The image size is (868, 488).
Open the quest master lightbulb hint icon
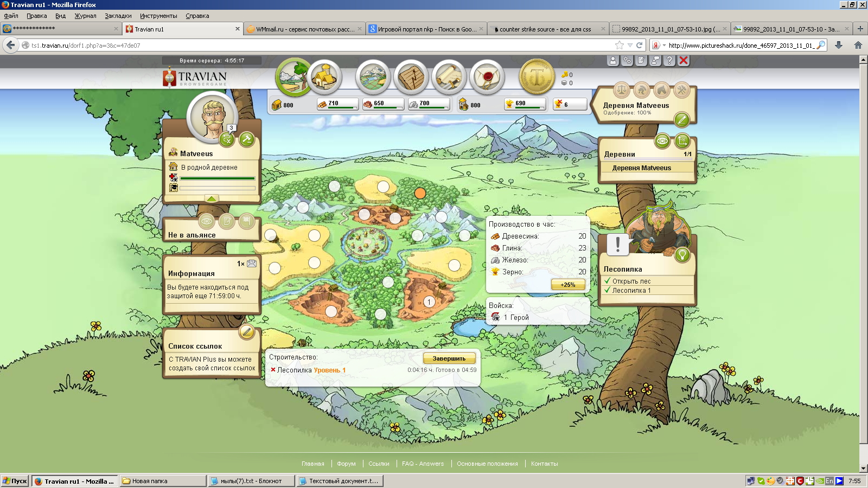coord(682,255)
